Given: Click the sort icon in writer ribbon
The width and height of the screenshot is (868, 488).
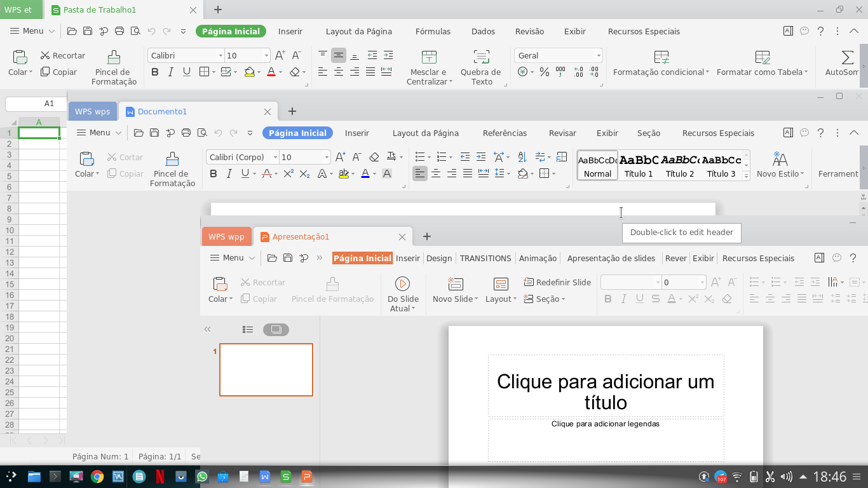Looking at the screenshot, I should tap(522, 157).
